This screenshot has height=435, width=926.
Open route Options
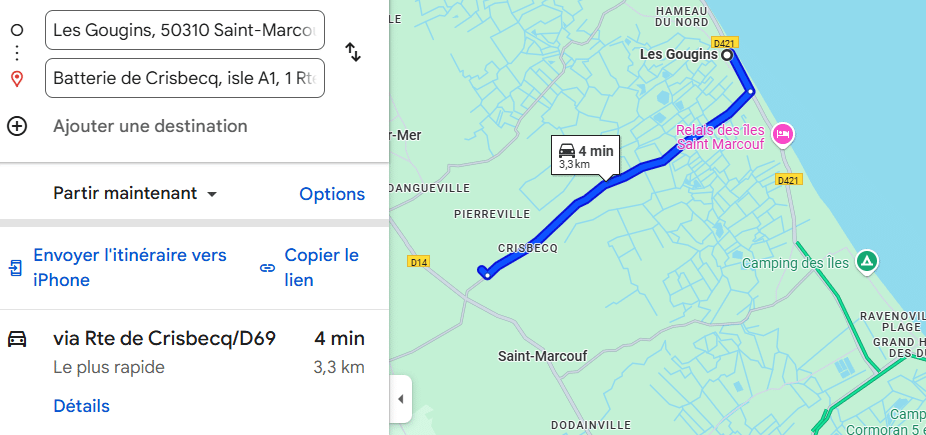coord(332,194)
